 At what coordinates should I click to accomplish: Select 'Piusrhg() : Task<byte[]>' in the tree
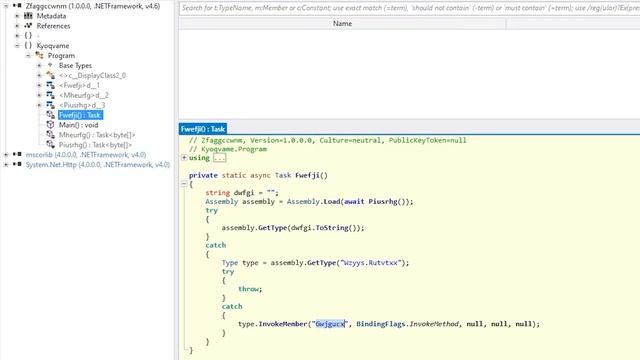tap(95, 144)
